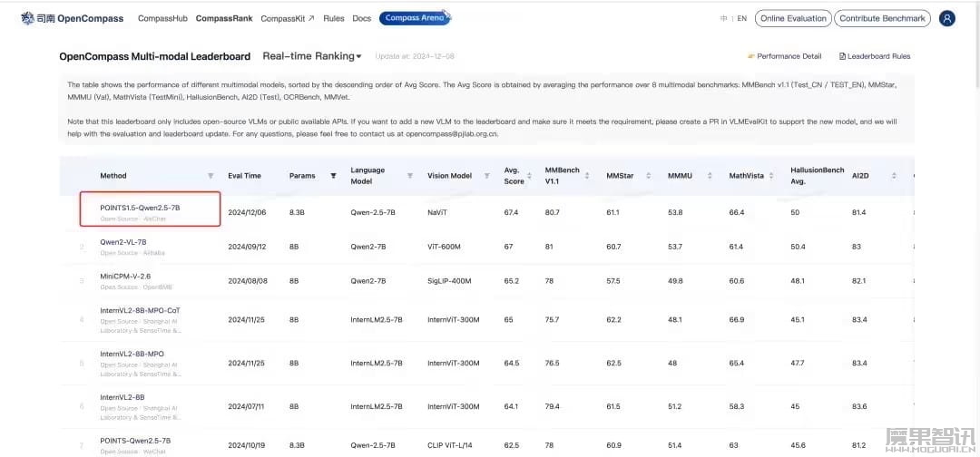Select the 2024/10/19 eval time cell
Viewport: 980px width, 457px height.
coord(247,445)
